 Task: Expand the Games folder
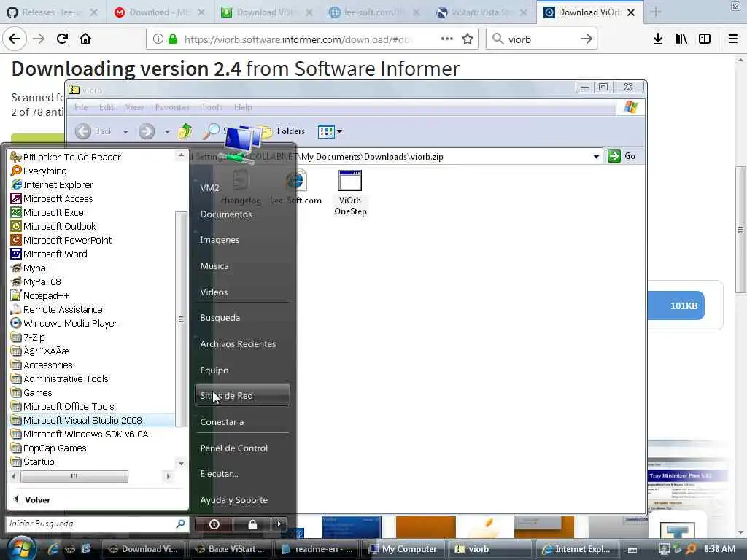[31, 392]
